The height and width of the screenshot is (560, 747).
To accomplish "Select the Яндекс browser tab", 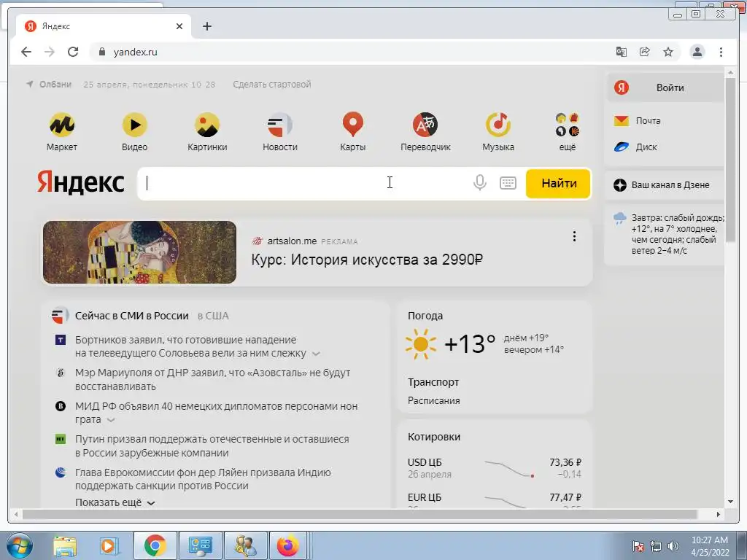I will (x=104, y=26).
